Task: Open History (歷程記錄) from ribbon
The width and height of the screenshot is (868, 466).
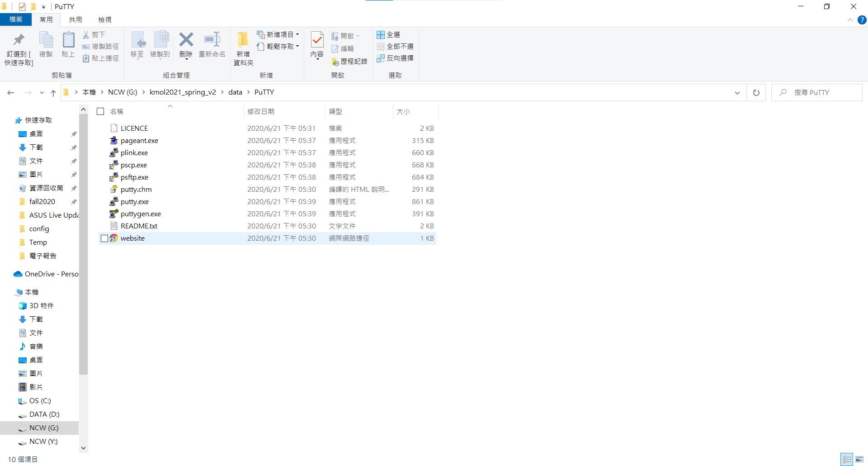Action: [x=349, y=61]
